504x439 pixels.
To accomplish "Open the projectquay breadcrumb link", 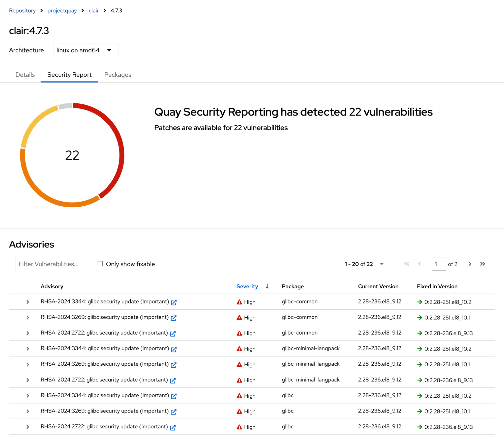I will [62, 11].
